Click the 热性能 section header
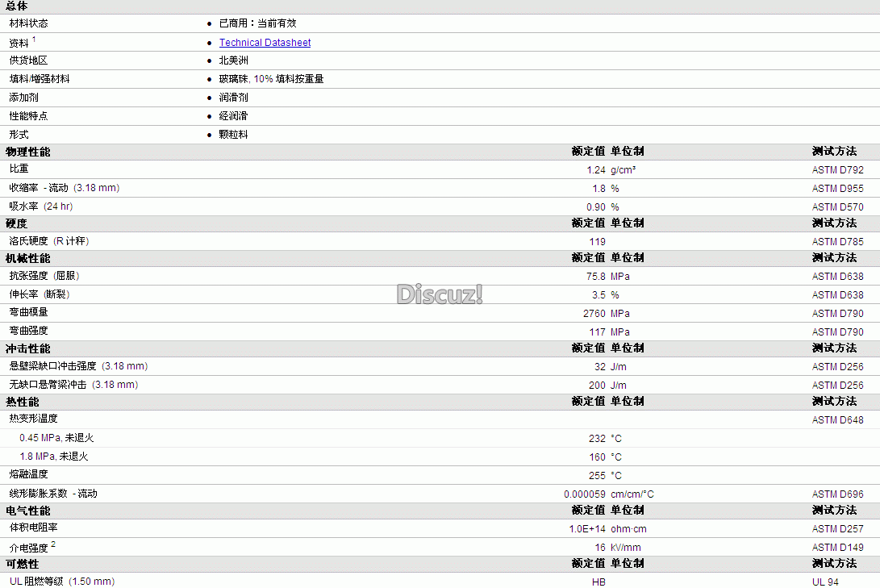This screenshot has width=880, height=588. 23,402
